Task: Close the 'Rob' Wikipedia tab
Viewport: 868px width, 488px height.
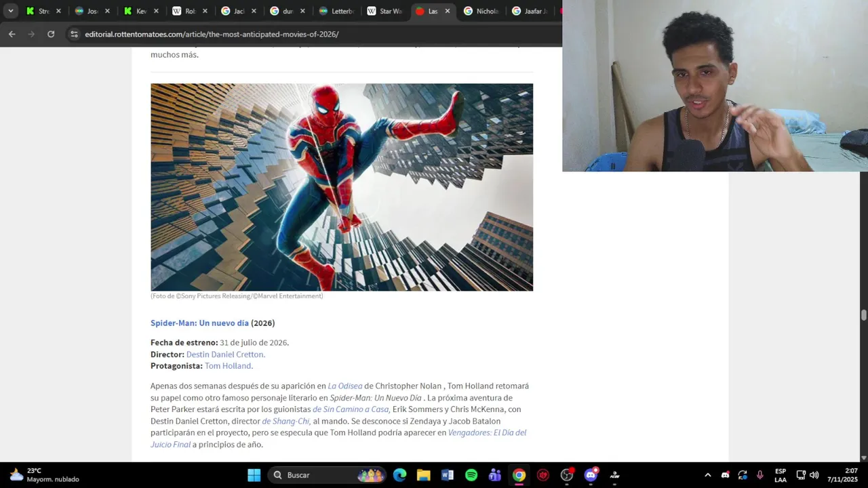Action: pyautogui.click(x=205, y=11)
